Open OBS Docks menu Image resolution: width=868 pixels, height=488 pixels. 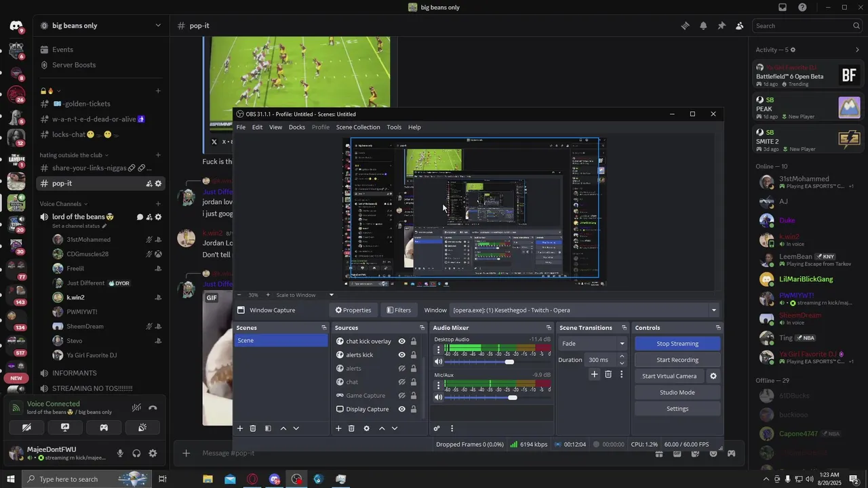coord(297,127)
